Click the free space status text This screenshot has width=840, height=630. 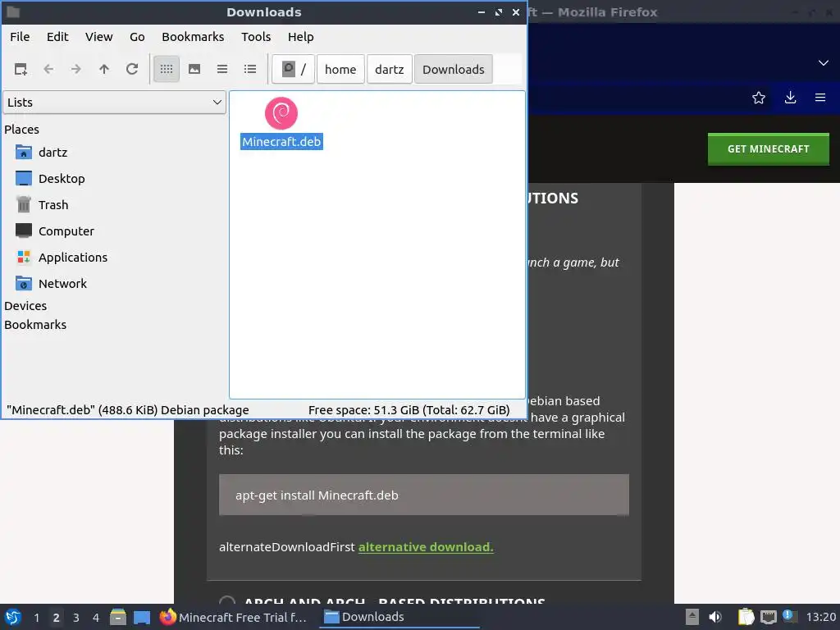(x=409, y=410)
